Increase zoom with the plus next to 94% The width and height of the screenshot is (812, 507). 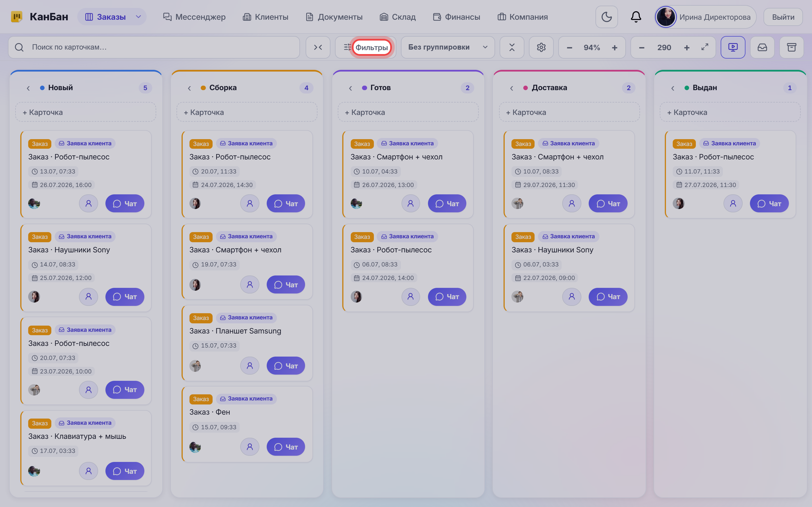click(614, 48)
